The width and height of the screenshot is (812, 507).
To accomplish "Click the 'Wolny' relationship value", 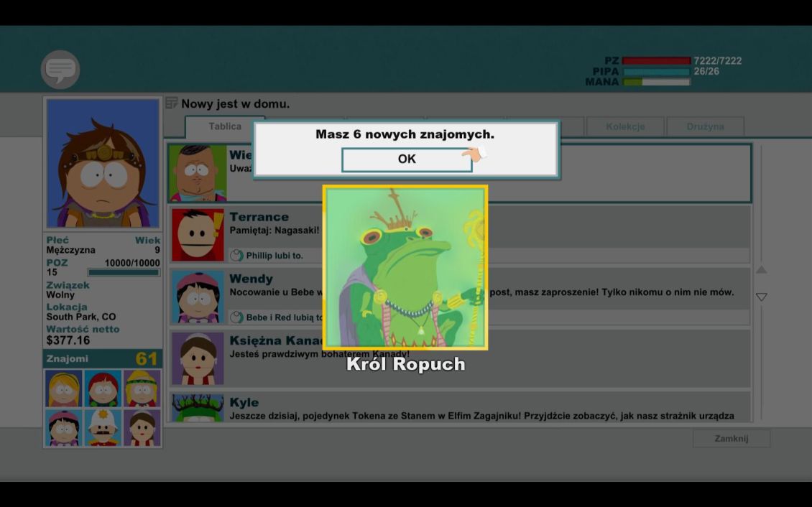I will pos(60,295).
